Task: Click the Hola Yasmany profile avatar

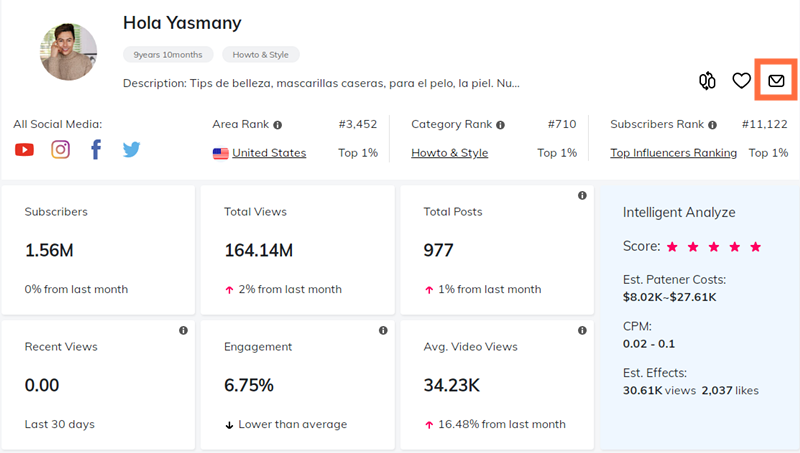Action: tap(68, 52)
